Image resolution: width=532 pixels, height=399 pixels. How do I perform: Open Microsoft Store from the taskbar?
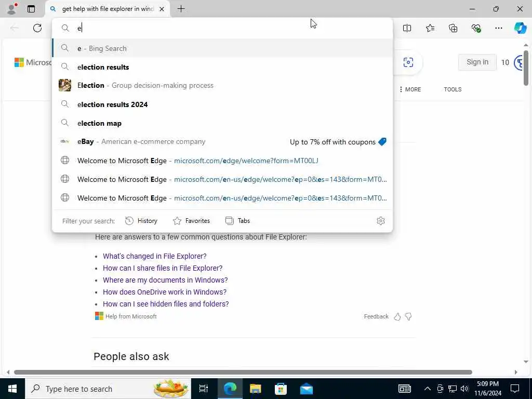click(x=281, y=389)
